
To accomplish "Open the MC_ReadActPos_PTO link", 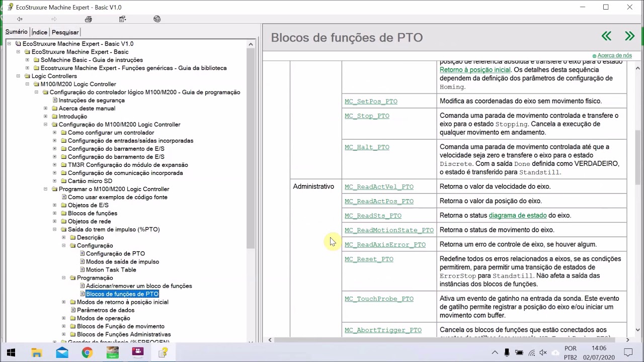I will (x=379, y=201).
